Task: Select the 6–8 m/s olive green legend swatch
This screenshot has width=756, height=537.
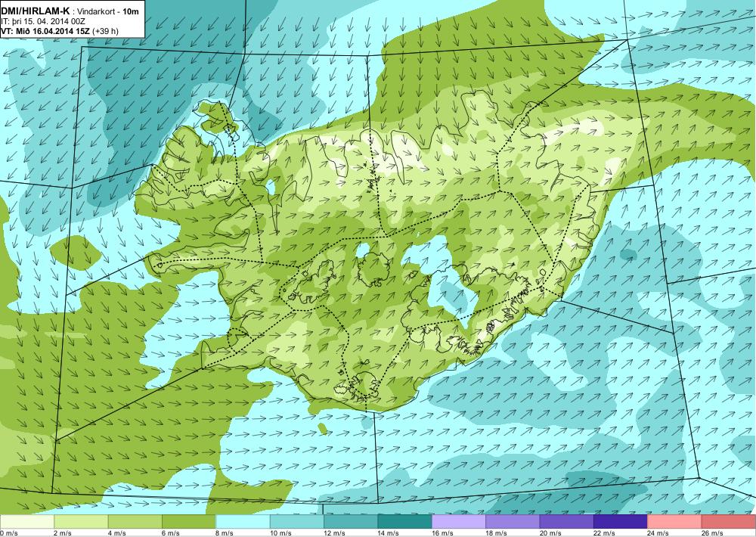Action: pos(189,522)
